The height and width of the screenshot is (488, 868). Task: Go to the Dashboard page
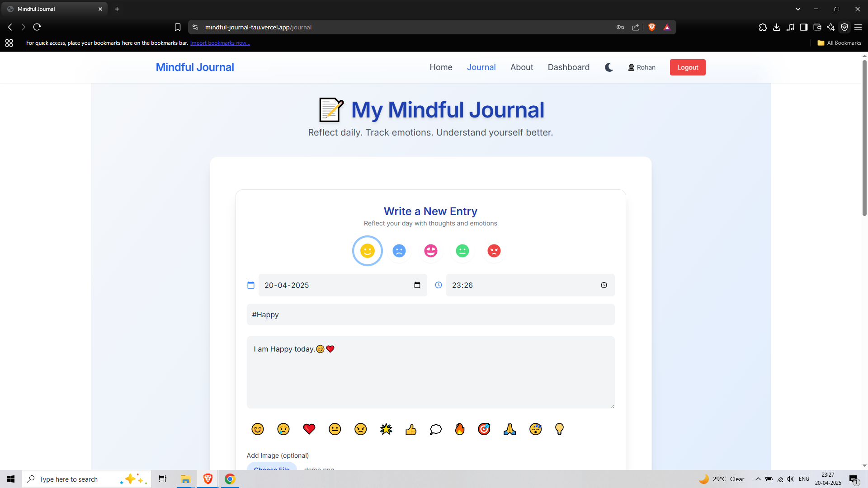point(568,67)
